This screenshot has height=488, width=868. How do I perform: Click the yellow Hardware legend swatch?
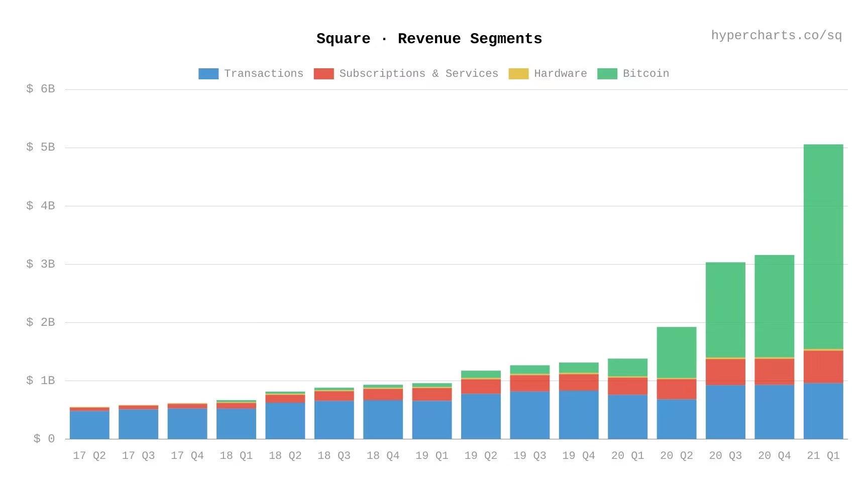[x=518, y=74]
